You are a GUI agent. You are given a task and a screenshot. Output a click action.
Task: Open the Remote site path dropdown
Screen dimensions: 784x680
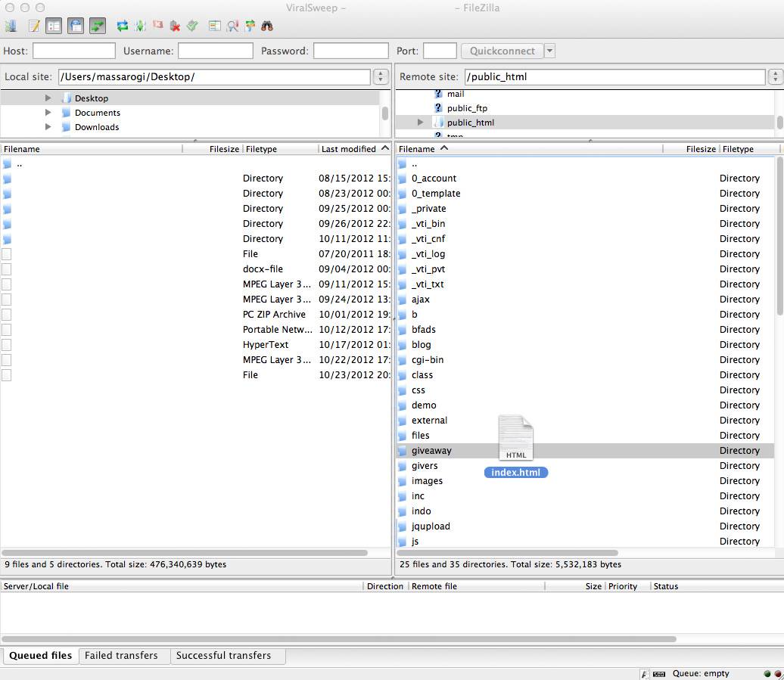776,76
